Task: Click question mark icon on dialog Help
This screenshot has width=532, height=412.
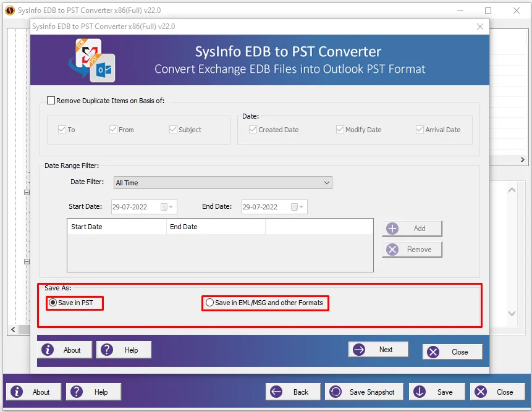Action: click(x=107, y=350)
